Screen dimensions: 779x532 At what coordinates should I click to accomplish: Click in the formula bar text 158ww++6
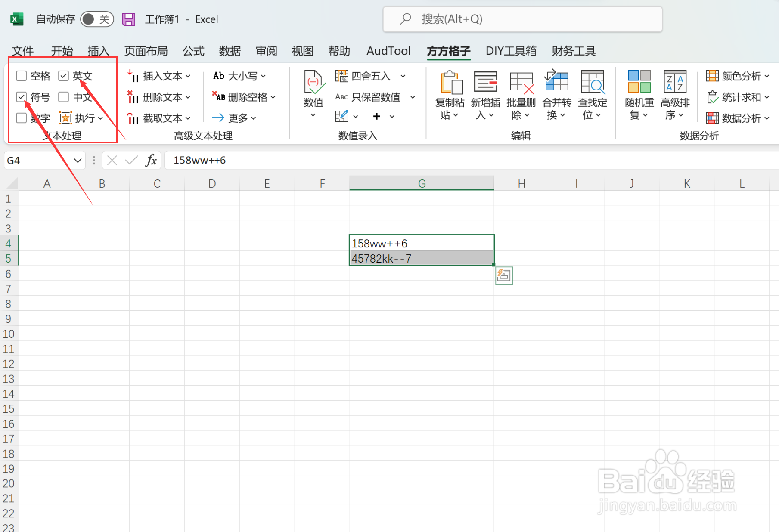pyautogui.click(x=199, y=161)
